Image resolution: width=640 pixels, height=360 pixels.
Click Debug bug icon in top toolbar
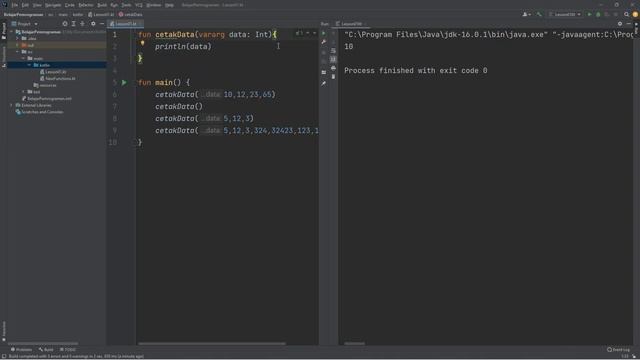[x=598, y=14]
